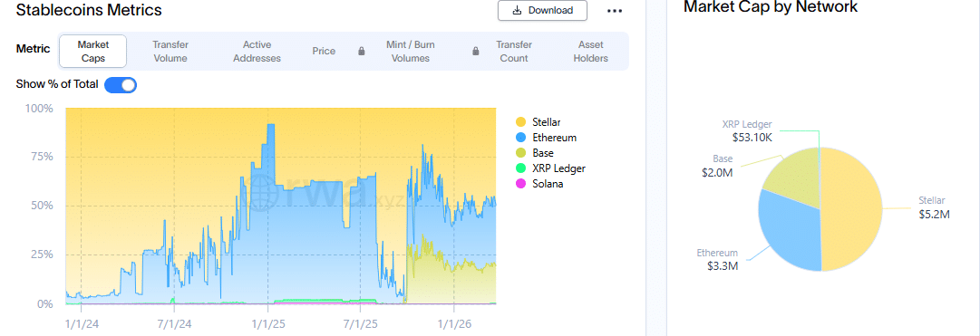Click the XRP Ledger green legend dot
The width and height of the screenshot is (980, 336).
click(x=520, y=168)
